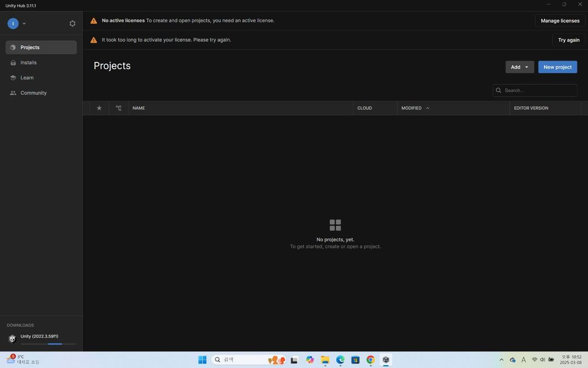Click the source control column icon

[x=118, y=108]
